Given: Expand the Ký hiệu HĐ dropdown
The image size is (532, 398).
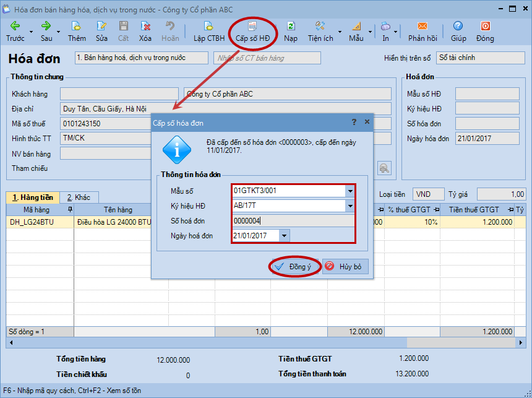Looking at the screenshot, I should tap(350, 206).
